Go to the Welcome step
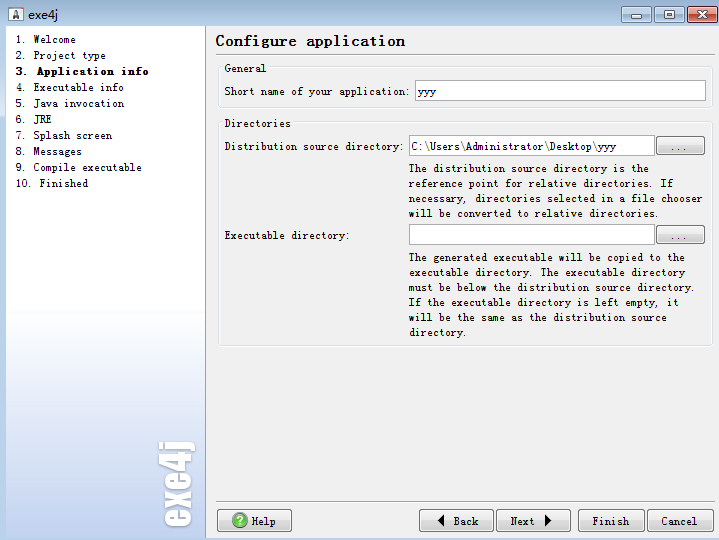The image size is (719, 540). [x=54, y=40]
